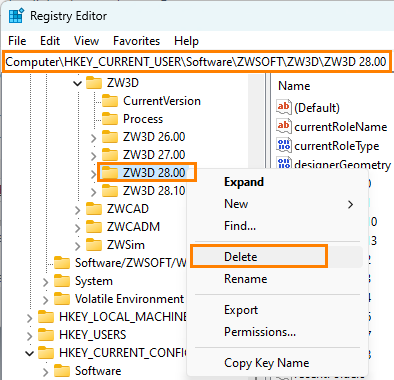Choose Permissions... in the context menu
Screen dimensions: 394x380
[x=278, y=332]
